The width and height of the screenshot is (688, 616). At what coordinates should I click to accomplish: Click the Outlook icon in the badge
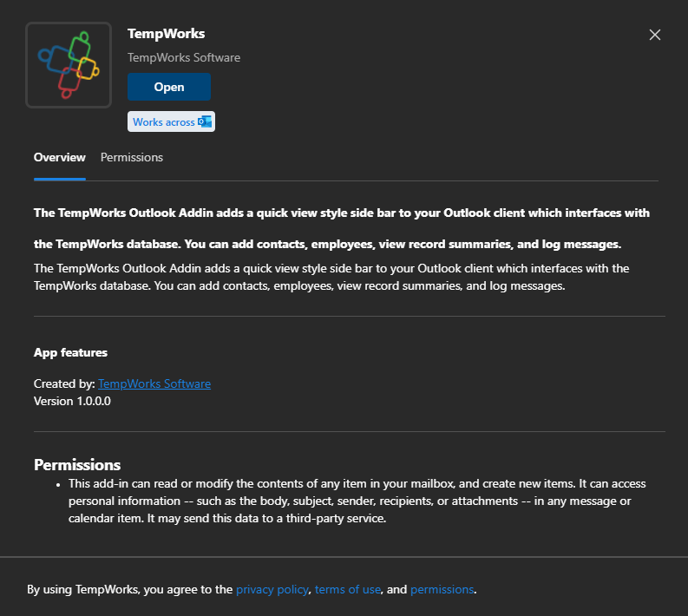(x=206, y=121)
